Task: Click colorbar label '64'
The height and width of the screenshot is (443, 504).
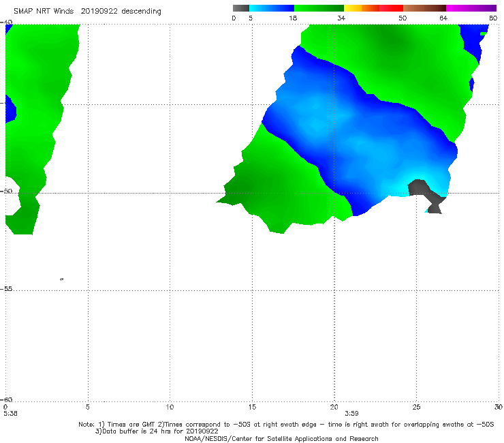Action: tap(443, 18)
